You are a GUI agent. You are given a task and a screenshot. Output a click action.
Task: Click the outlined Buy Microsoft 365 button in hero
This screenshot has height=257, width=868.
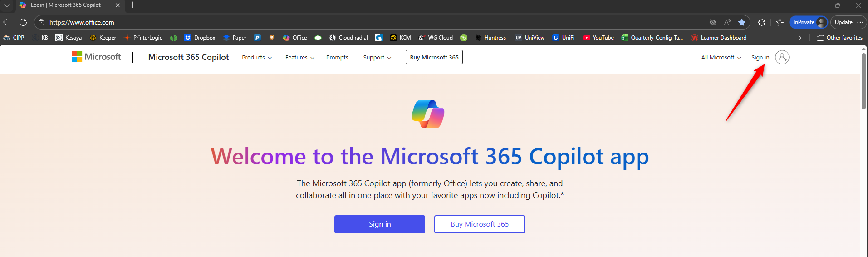(x=479, y=224)
